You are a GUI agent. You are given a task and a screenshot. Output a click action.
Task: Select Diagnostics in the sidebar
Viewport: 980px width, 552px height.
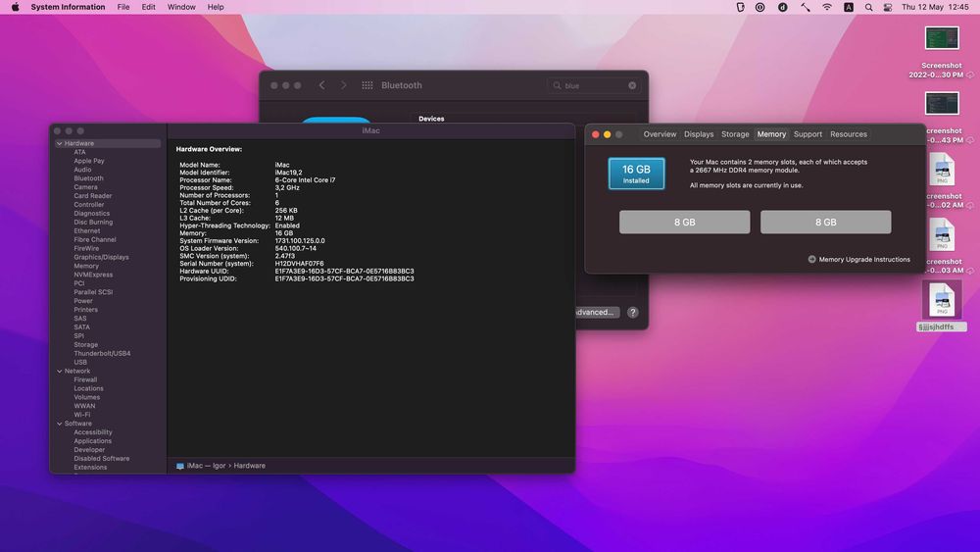91,213
